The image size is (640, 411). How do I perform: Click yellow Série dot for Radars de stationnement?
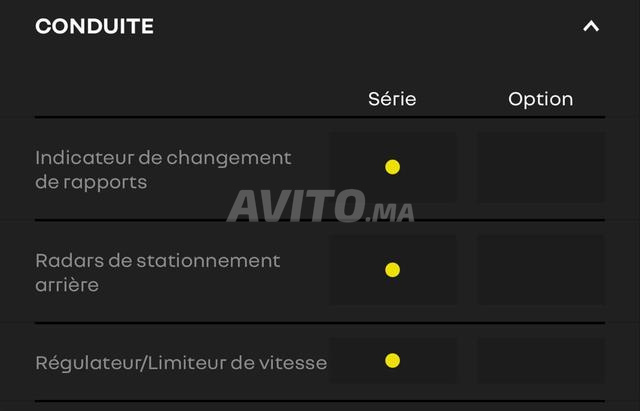pyautogui.click(x=392, y=269)
